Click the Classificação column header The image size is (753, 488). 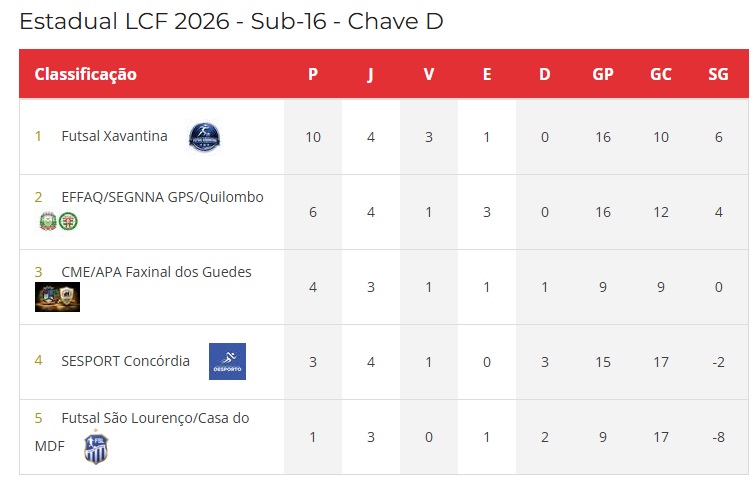(85, 74)
